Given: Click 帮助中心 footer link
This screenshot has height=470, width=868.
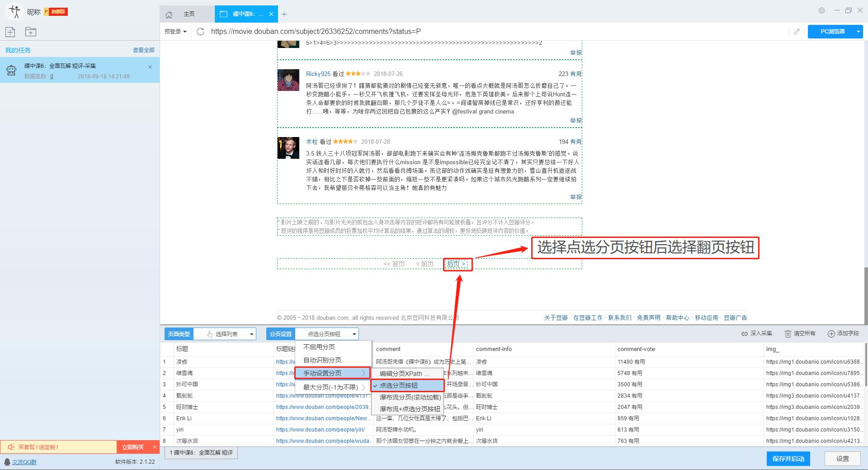Looking at the screenshot, I should tap(678, 318).
